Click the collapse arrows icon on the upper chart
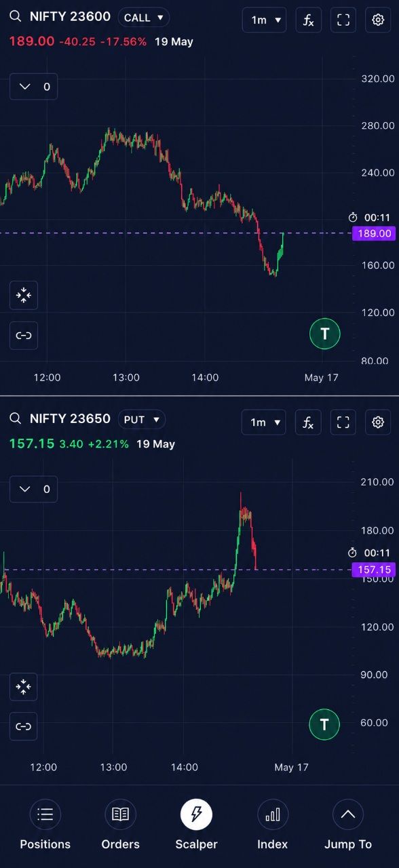Screen dimensions: 399x868 (24, 295)
